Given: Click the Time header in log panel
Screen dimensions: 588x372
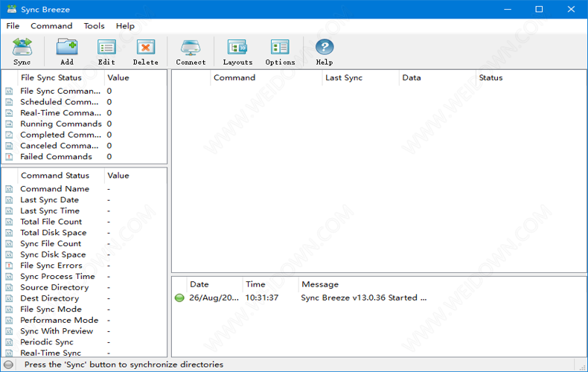Looking at the screenshot, I should (270, 284).
